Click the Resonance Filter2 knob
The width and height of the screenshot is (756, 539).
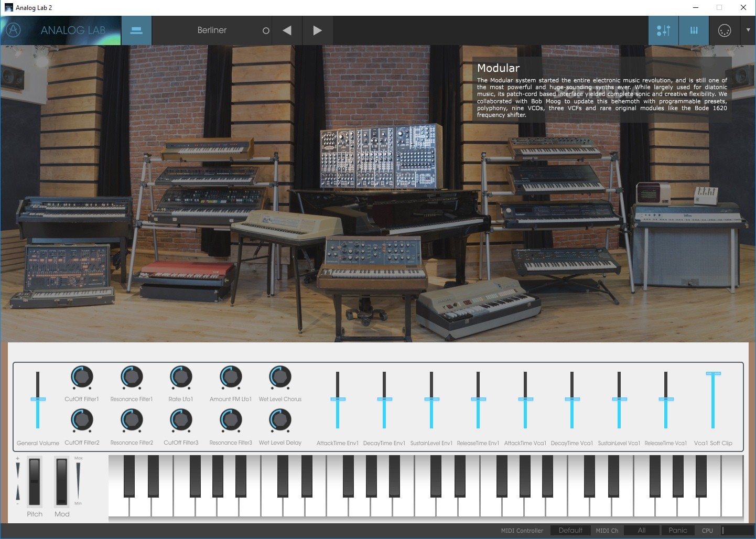[x=132, y=421]
